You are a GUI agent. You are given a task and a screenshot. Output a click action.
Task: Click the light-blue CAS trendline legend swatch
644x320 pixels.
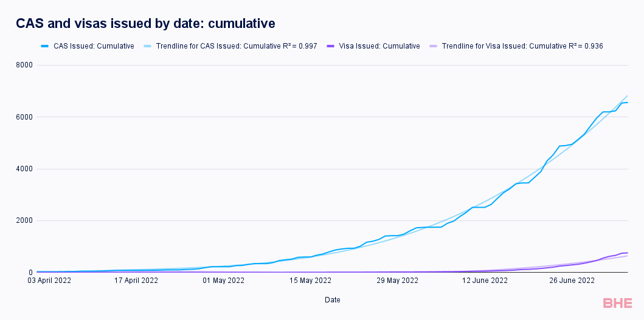pyautogui.click(x=148, y=46)
